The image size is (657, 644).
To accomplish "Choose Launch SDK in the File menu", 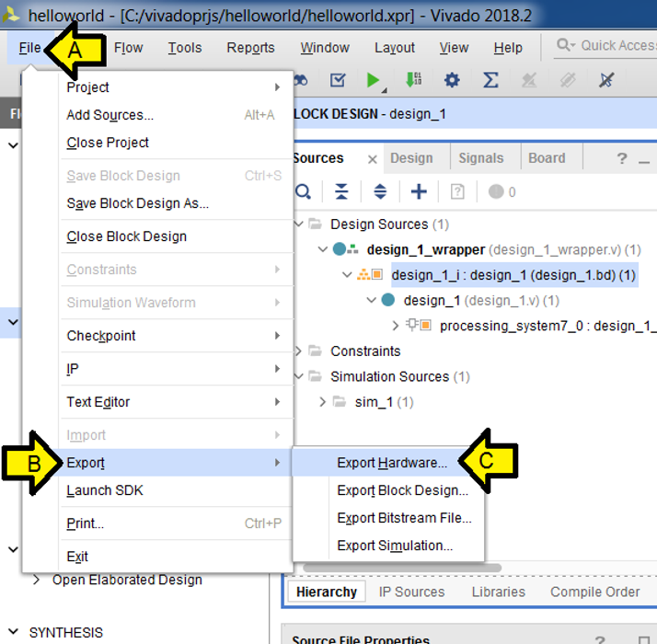I will 104,490.
